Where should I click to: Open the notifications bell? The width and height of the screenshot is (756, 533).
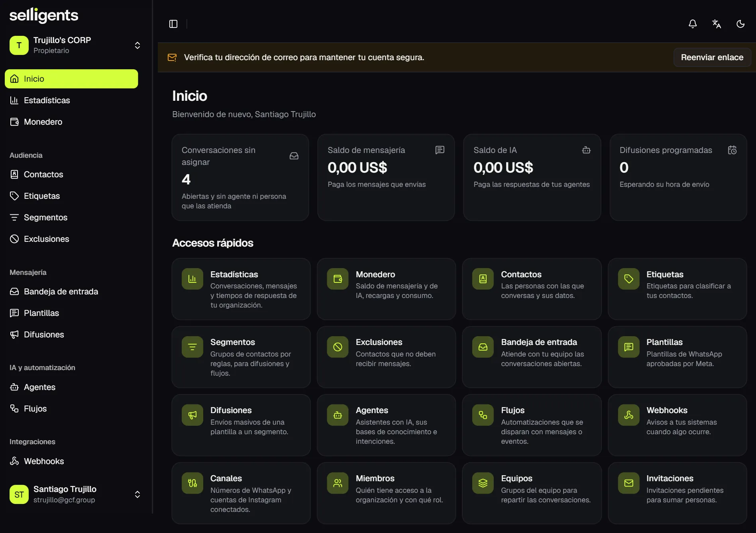(x=693, y=24)
